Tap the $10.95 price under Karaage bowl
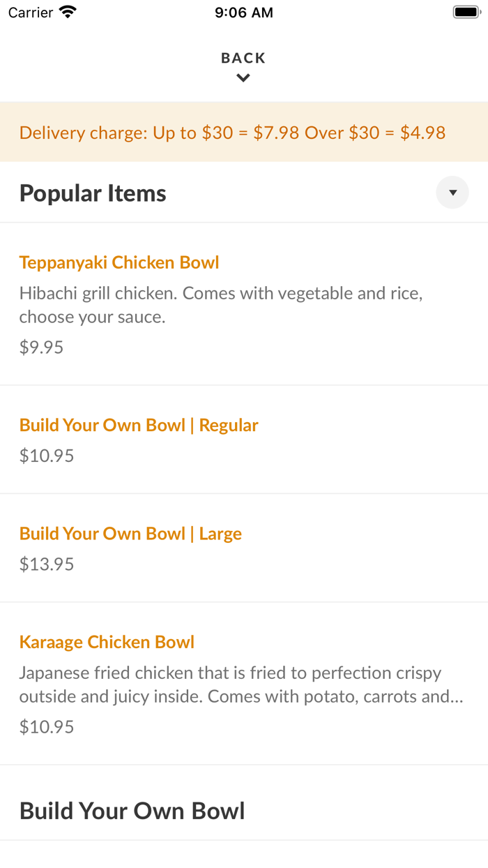 click(47, 727)
